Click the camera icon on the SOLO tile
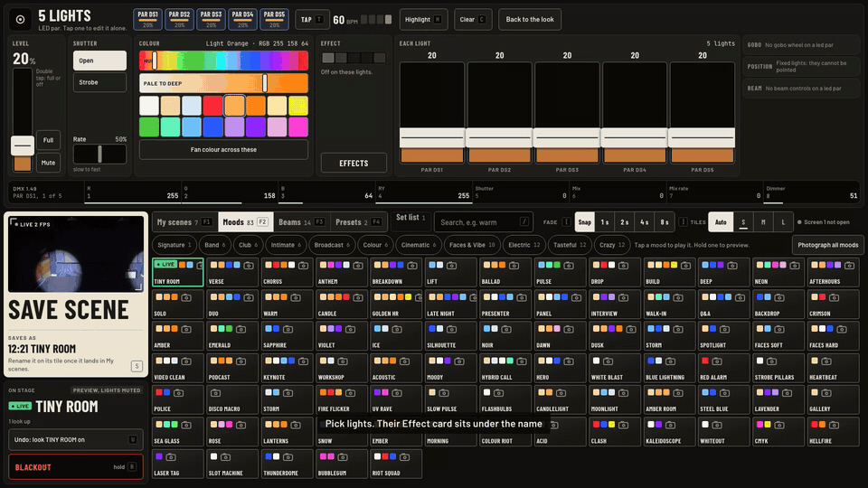This screenshot has width=868, height=488. click(x=186, y=297)
